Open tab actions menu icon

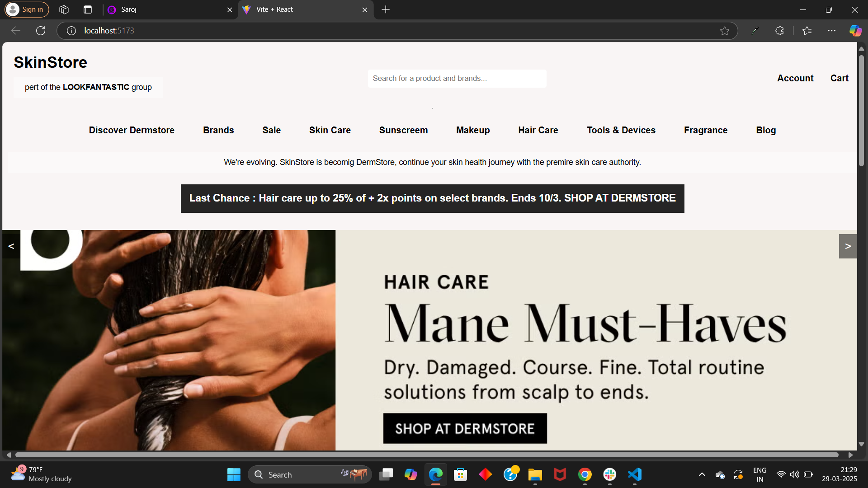[x=88, y=9]
